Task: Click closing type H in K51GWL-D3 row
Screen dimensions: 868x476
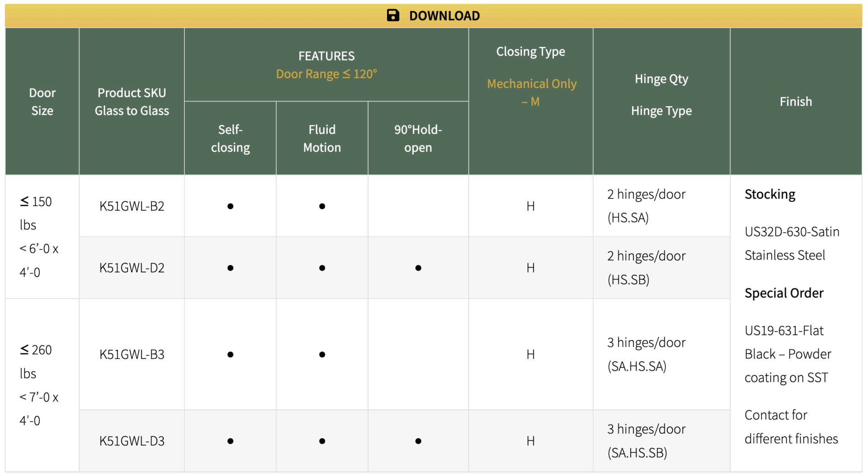Action: click(x=531, y=441)
